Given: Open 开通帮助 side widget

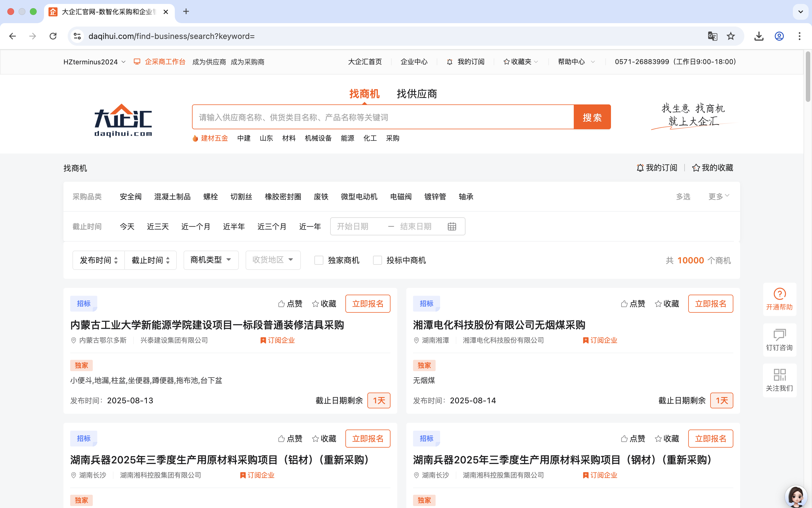Looking at the screenshot, I should (780, 299).
